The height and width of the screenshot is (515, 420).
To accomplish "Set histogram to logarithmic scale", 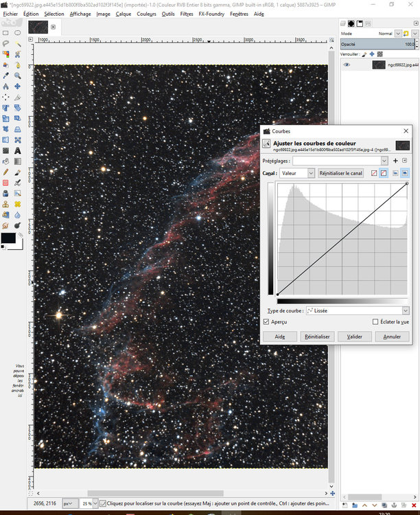I will [x=405, y=173].
